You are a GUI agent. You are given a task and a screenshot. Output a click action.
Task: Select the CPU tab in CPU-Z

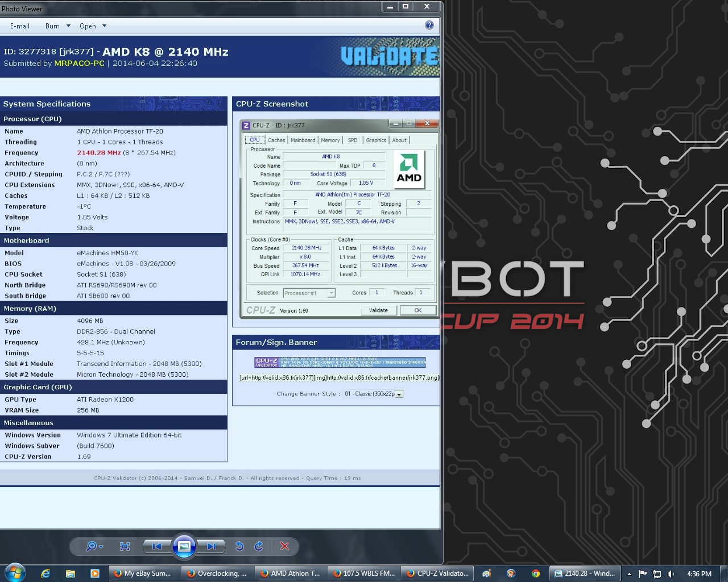[x=255, y=140]
